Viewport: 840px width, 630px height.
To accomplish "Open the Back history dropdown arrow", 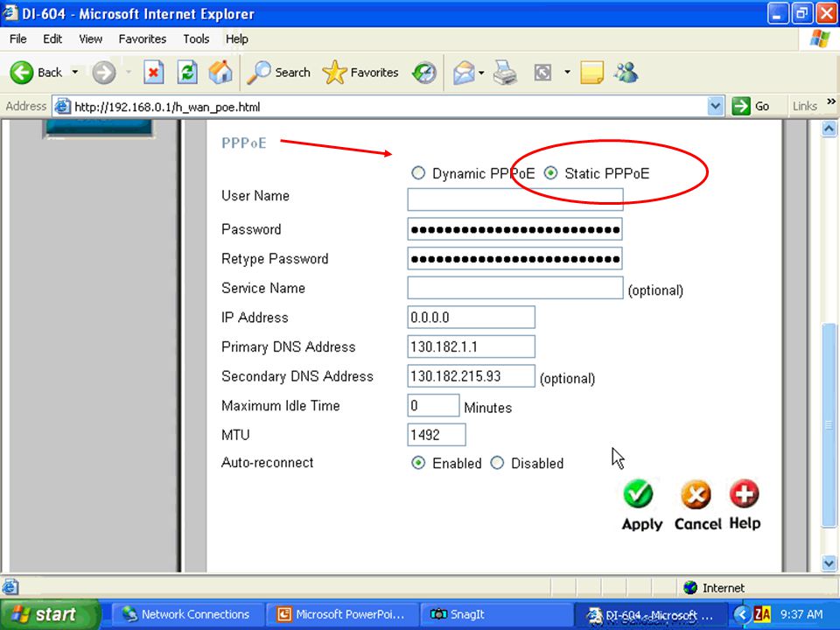I will pos(75,72).
